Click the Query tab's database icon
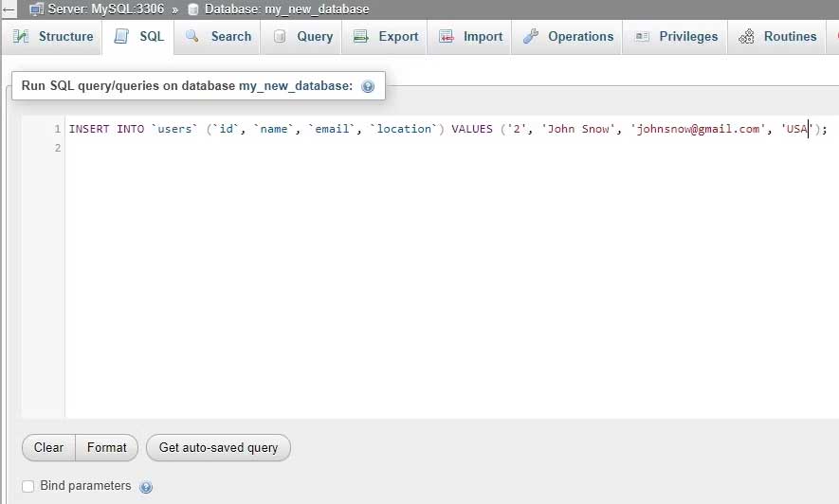This screenshot has width=839, height=504. tap(280, 36)
